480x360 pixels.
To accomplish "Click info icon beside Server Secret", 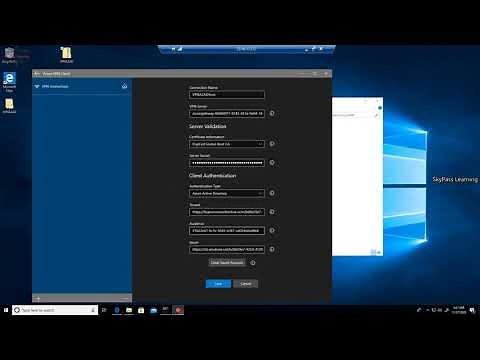I will coord(272,163).
